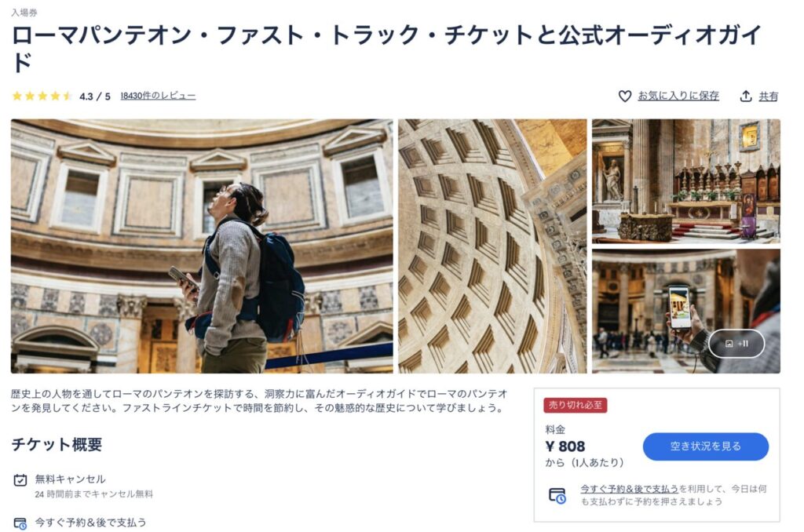Click the 共有 share link
The image size is (804, 532).
768,96
